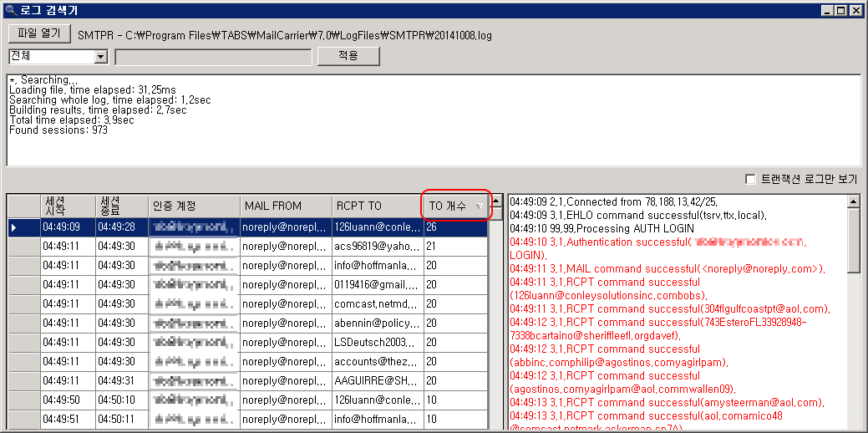Sort by the RCPT TO column header
The height and width of the screenshot is (433, 868).
point(378,206)
